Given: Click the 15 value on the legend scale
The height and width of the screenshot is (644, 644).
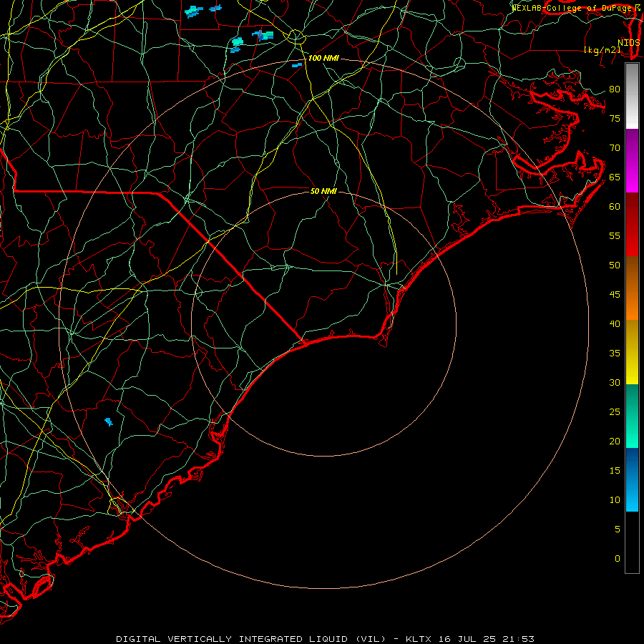Looking at the screenshot, I should (x=615, y=471).
